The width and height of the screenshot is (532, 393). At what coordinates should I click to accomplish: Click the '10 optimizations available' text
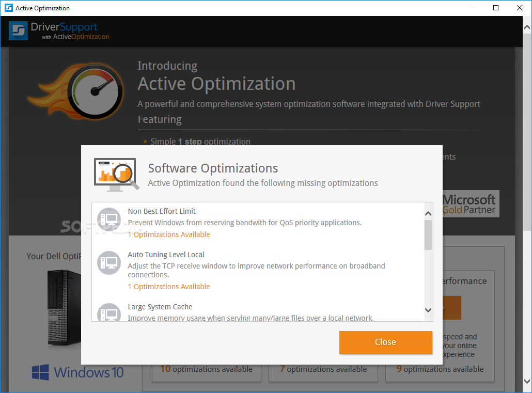coord(207,369)
